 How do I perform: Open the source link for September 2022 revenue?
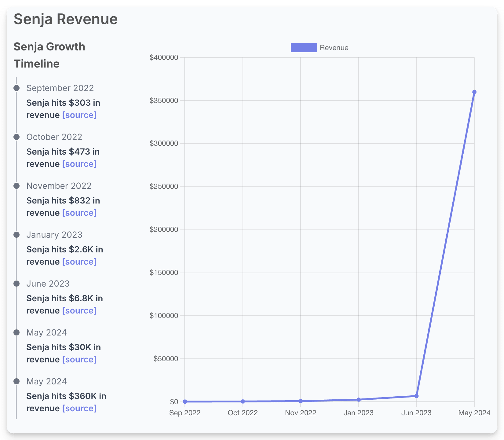click(x=79, y=115)
